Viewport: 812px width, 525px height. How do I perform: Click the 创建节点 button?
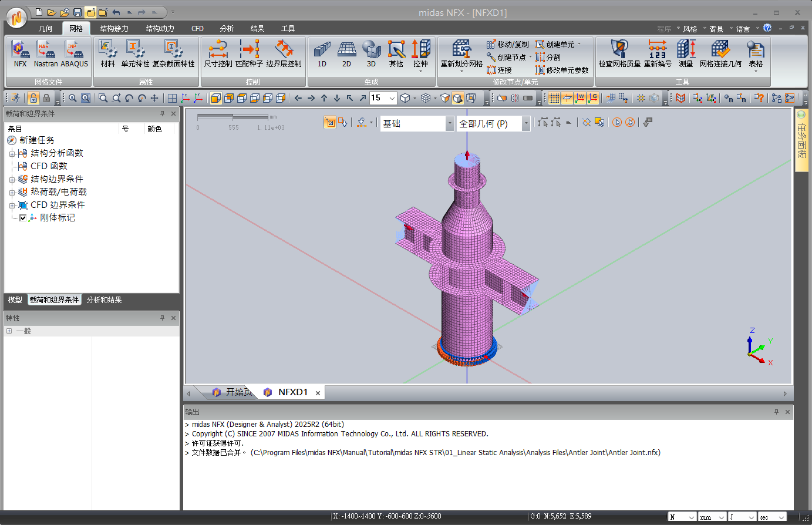[x=507, y=58]
